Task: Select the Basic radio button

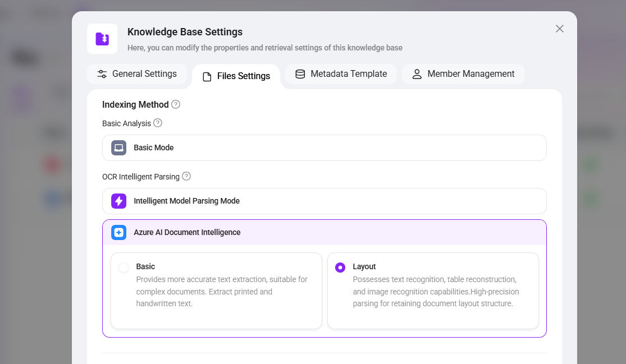Action: [x=124, y=268]
